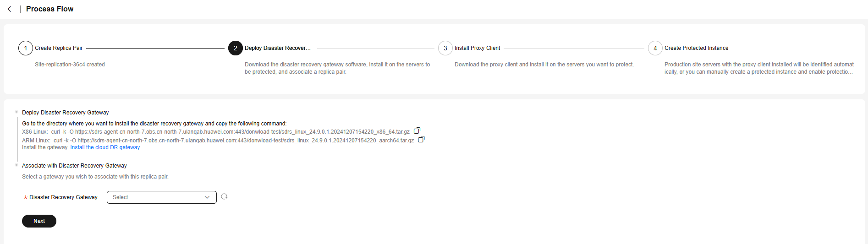The width and height of the screenshot is (868, 244).
Task: Go back using the left arrow icon
Action: (x=9, y=9)
